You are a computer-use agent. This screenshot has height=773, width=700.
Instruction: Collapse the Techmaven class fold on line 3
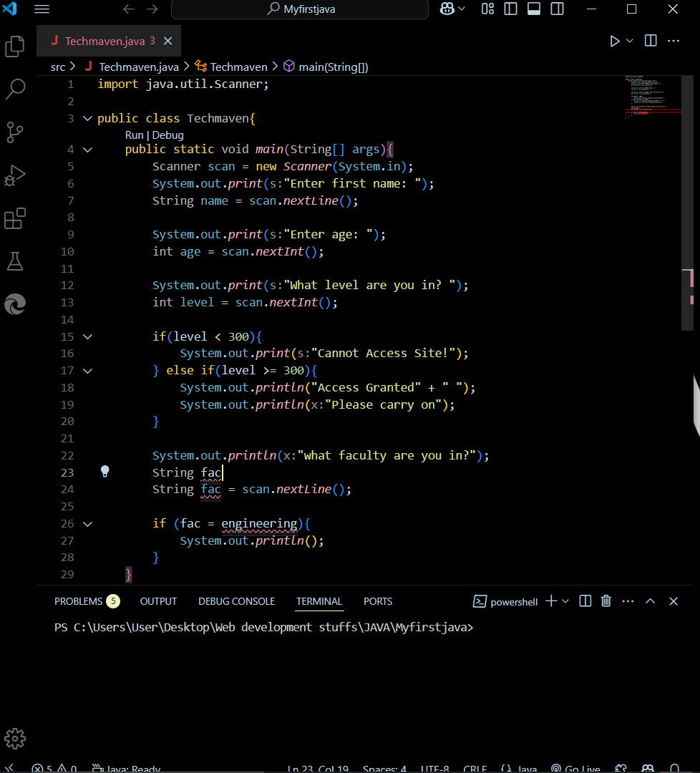click(87, 118)
